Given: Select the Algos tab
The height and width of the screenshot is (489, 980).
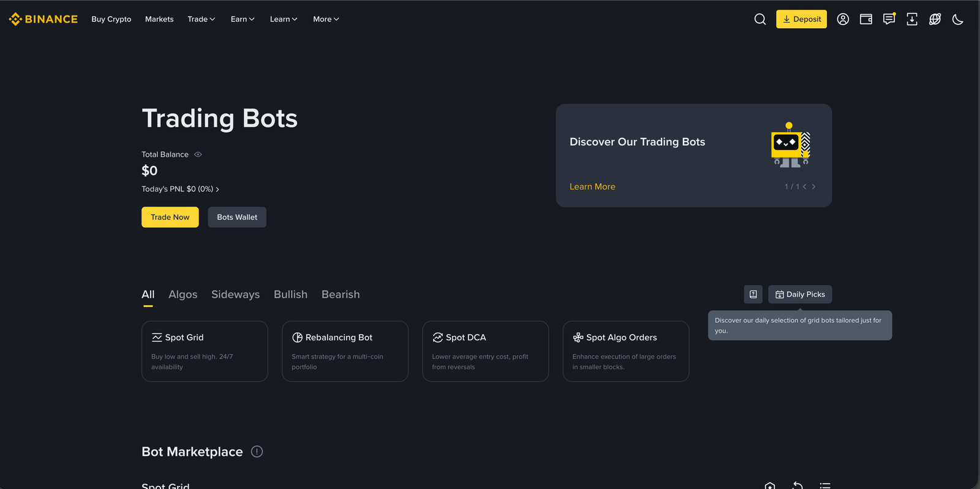Looking at the screenshot, I should pos(183,295).
